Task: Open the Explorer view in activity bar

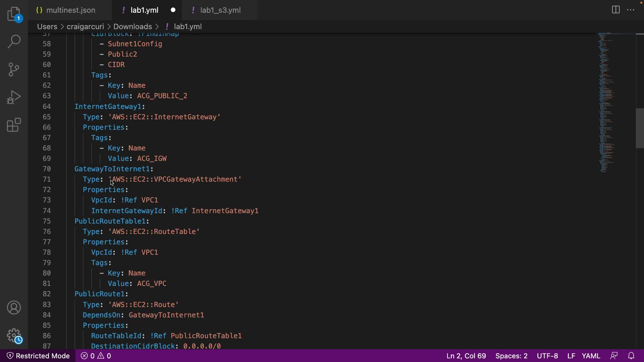Action: point(14,14)
